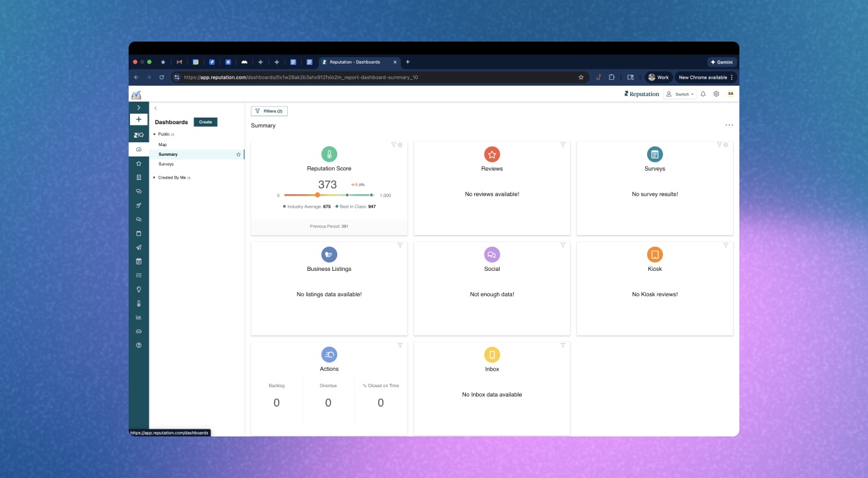Open the paper plane icon in left sidebar
This screenshot has height=478, width=868.
point(138,247)
